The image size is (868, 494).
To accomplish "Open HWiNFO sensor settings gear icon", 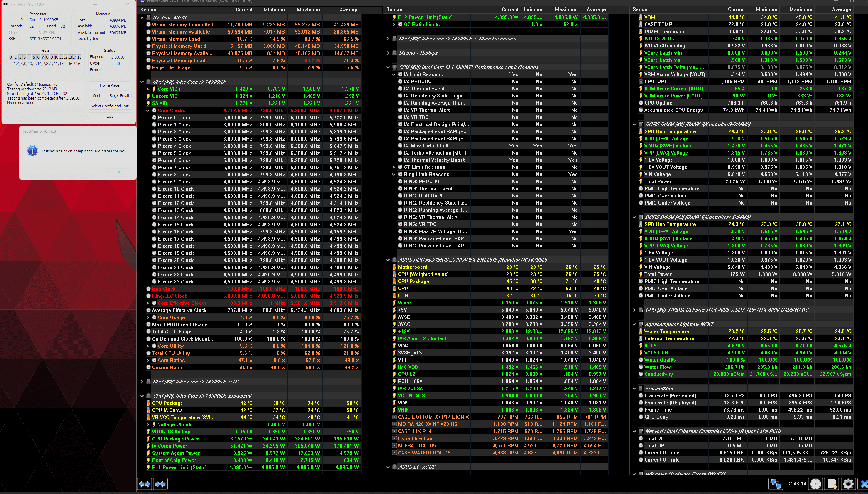I will (848, 484).
